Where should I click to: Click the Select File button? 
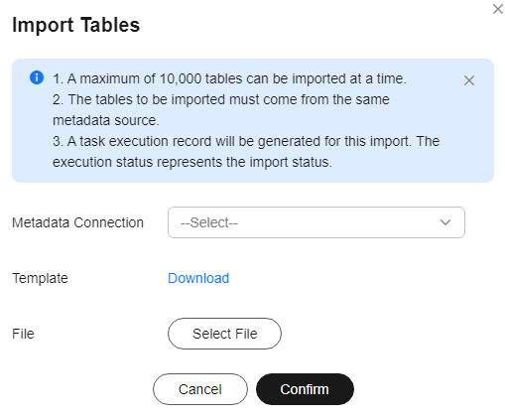(224, 334)
